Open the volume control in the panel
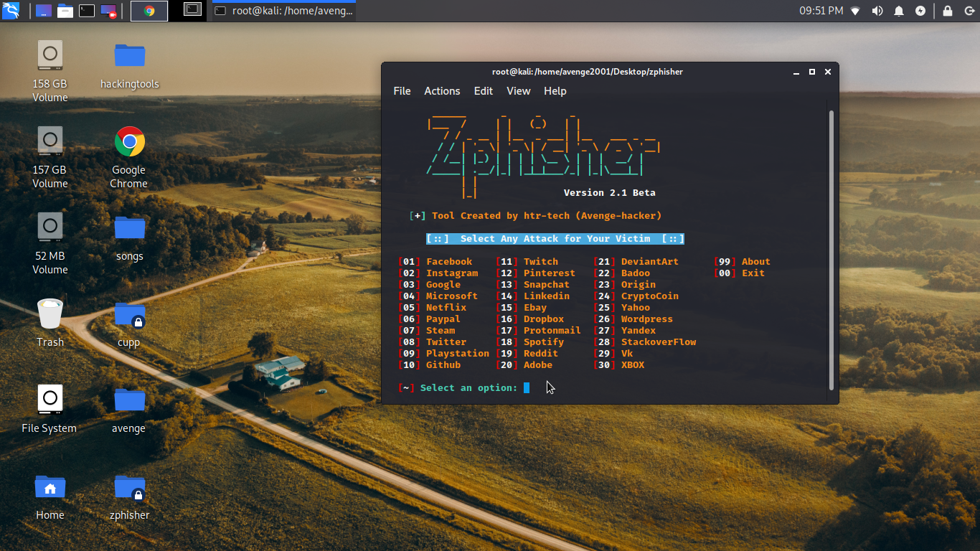 [x=877, y=11]
